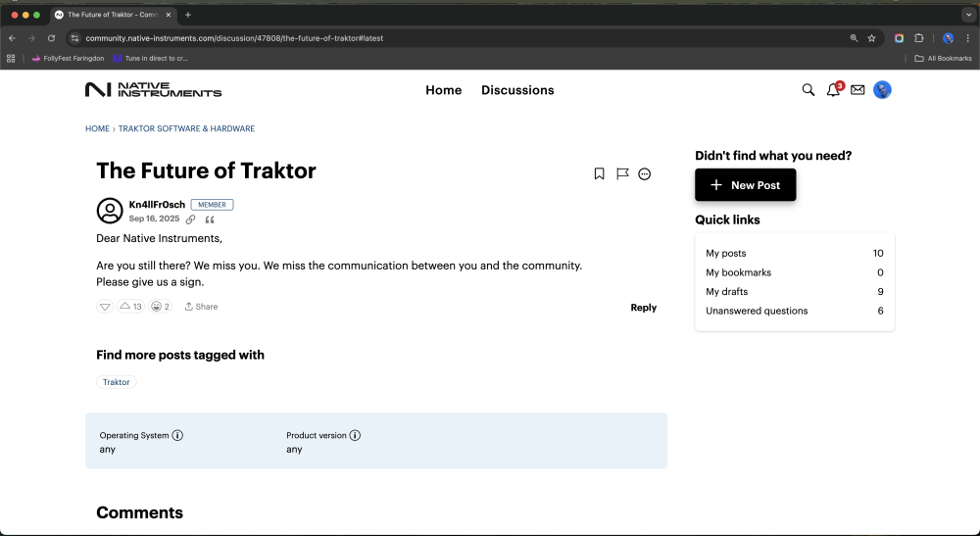Image resolution: width=980 pixels, height=536 pixels.
Task: Open site information icon in address bar
Action: click(74, 38)
